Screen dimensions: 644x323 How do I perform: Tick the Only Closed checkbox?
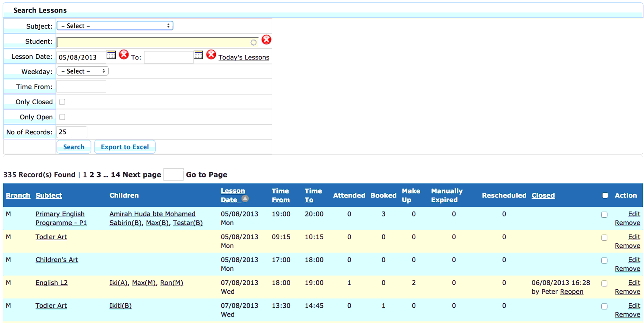62,102
